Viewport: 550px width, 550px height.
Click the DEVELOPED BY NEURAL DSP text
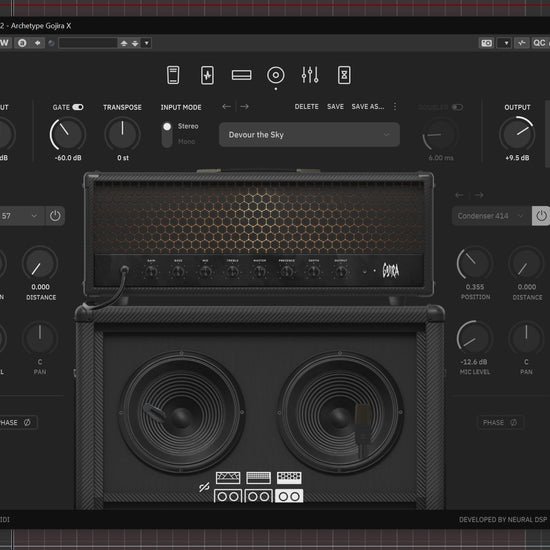click(503, 519)
